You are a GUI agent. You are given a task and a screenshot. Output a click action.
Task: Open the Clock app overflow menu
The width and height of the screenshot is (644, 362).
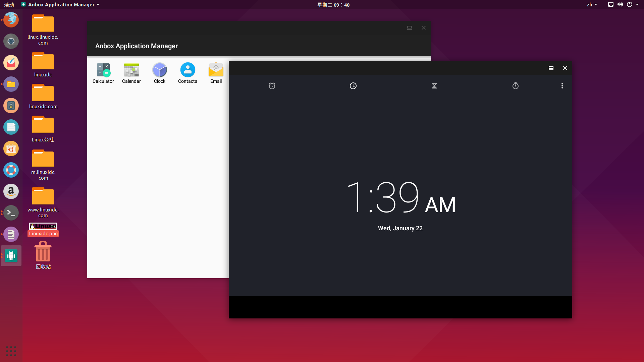point(562,86)
